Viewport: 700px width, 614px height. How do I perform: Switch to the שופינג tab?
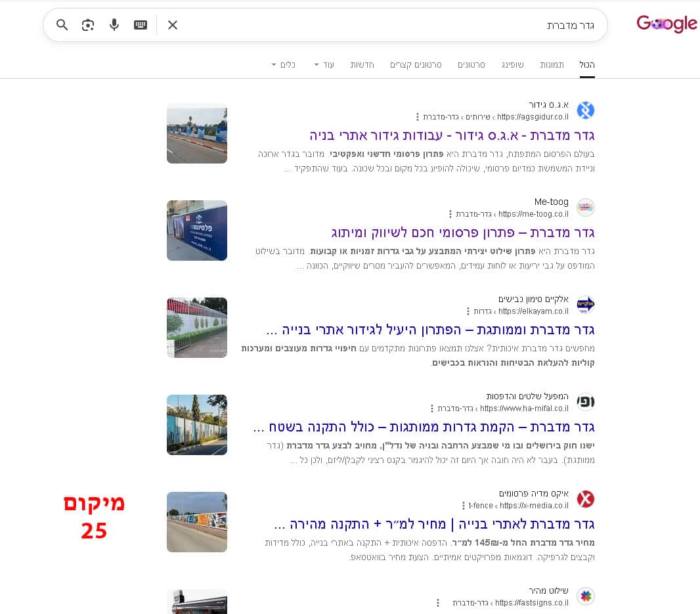tap(512, 65)
